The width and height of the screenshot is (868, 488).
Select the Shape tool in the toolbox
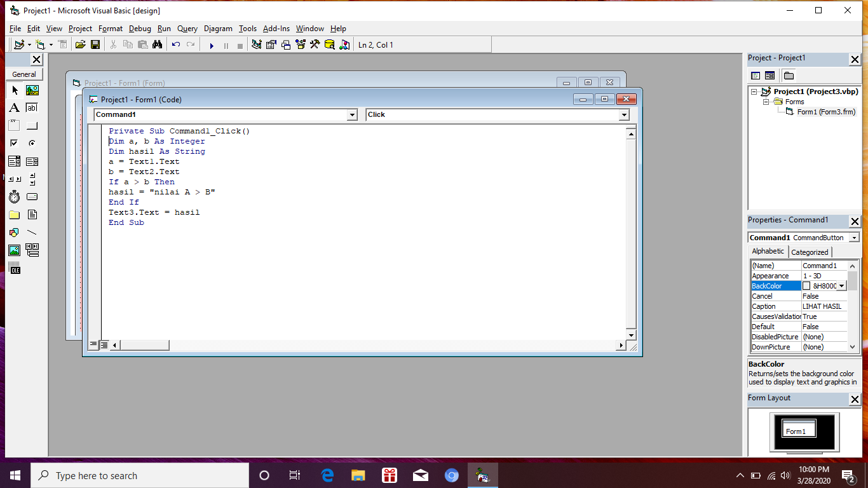[15, 233]
